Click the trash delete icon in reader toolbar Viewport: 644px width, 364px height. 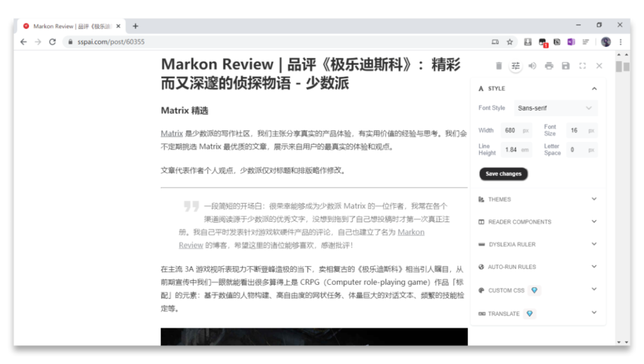(499, 66)
